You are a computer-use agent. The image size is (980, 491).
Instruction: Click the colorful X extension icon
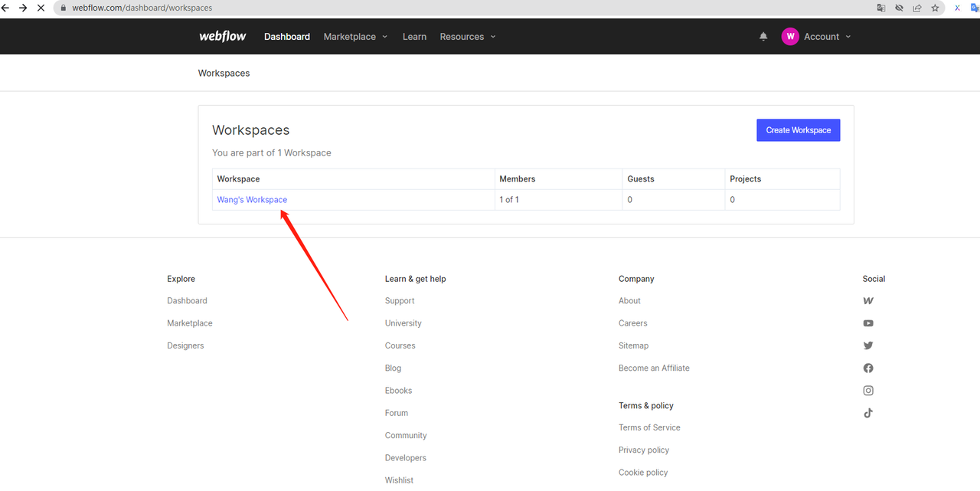(957, 8)
